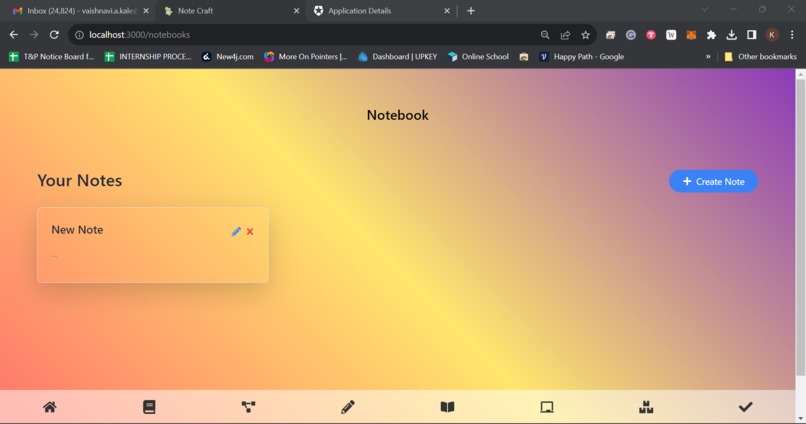Open tab search dropdown arrow

705,10
